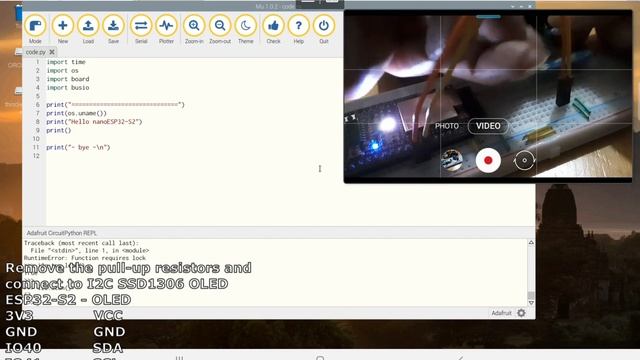
Task: Click the Traceback line in the REPL
Action: pyautogui.click(x=81, y=243)
